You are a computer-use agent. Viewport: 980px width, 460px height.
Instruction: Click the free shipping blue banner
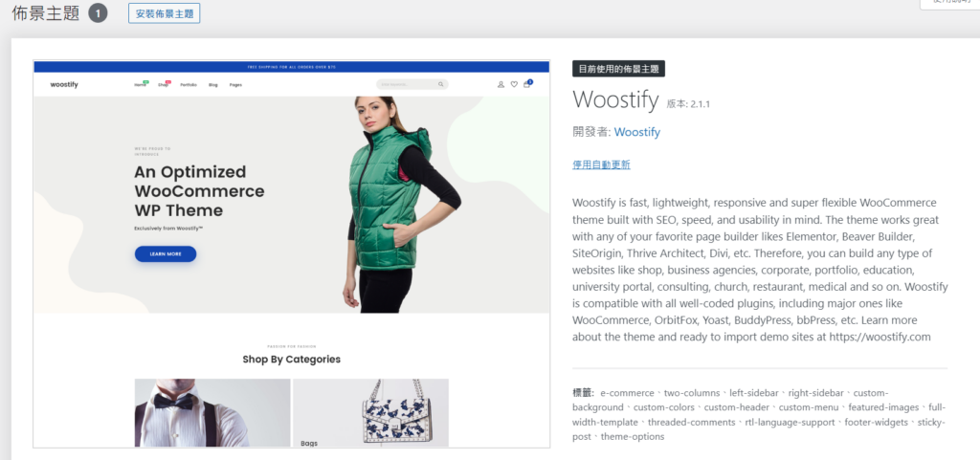click(x=291, y=67)
